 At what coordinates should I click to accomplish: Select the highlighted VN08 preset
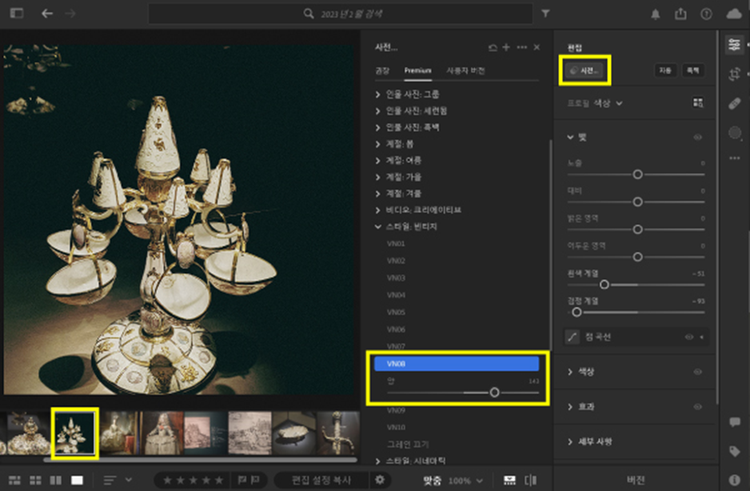click(x=457, y=364)
